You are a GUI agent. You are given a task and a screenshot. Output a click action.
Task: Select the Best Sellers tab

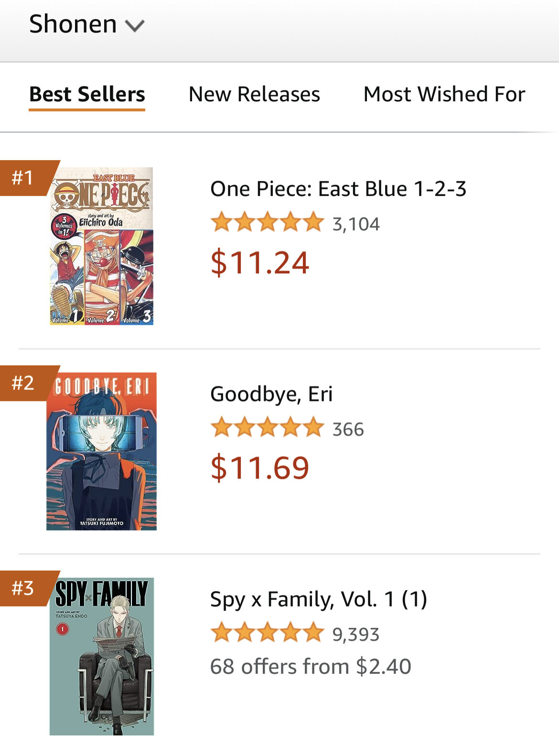pos(87,94)
